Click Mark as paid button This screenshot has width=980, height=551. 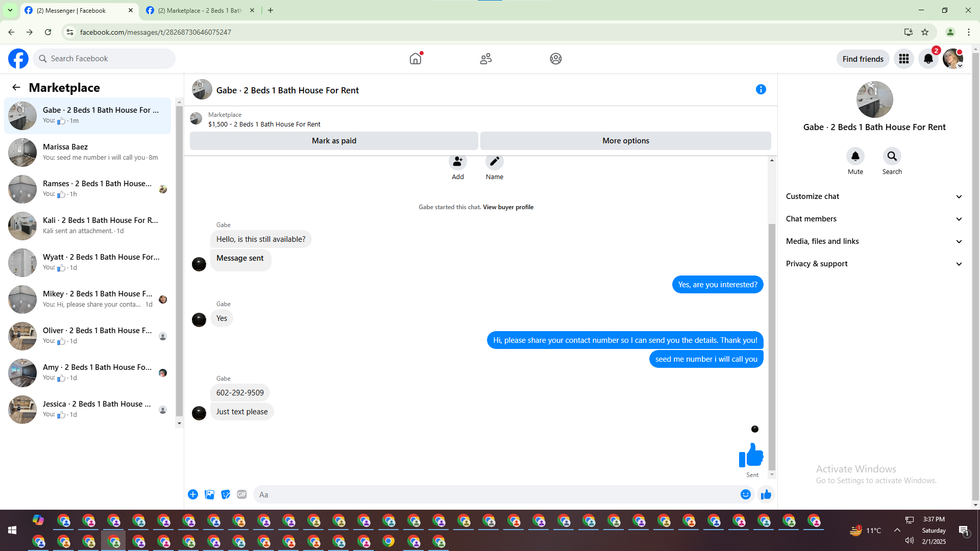(334, 141)
